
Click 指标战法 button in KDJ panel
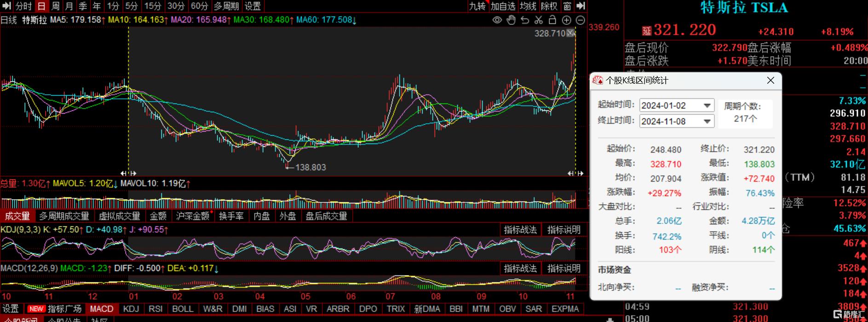520,230
